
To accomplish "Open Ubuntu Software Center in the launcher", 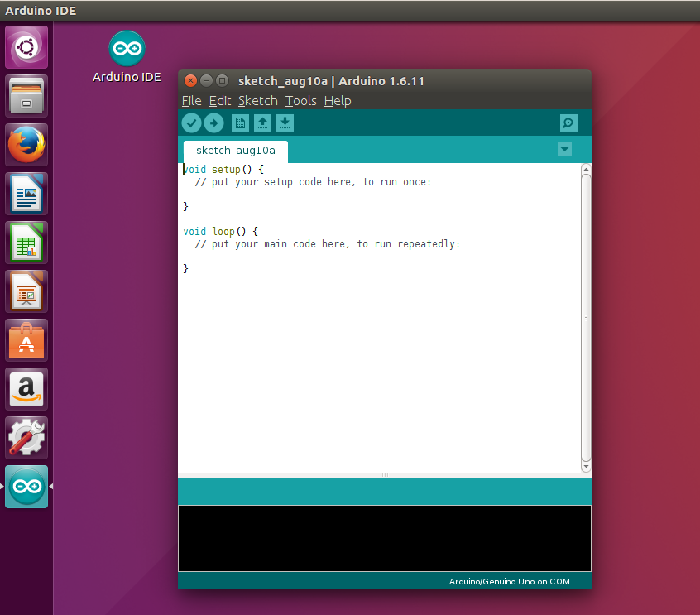I will [26, 340].
